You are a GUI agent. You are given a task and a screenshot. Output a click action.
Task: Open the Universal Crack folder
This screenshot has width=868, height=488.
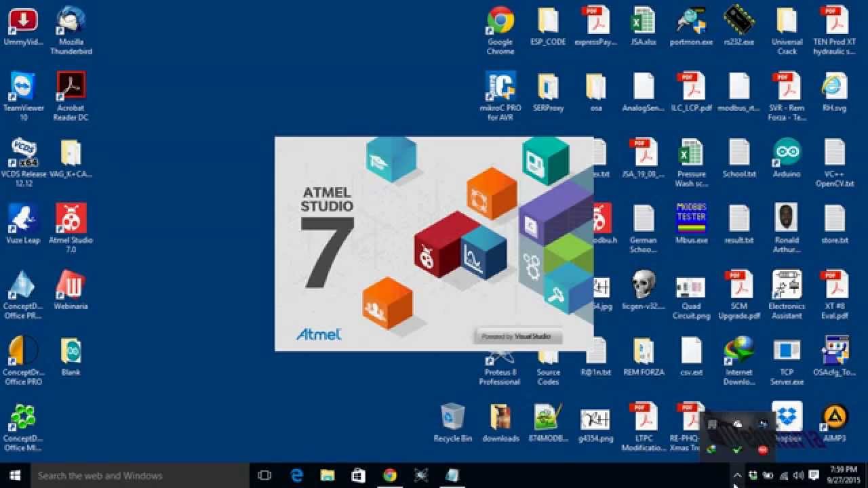[x=787, y=31]
